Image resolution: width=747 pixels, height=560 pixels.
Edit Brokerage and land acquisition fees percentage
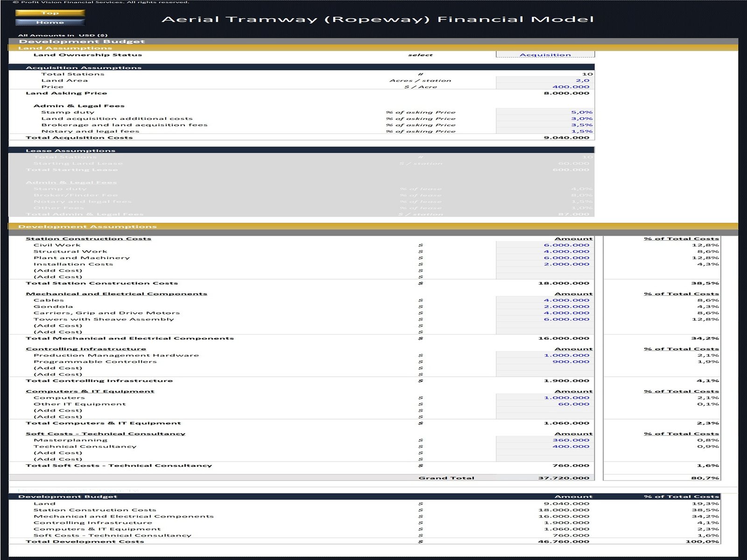tap(545, 125)
